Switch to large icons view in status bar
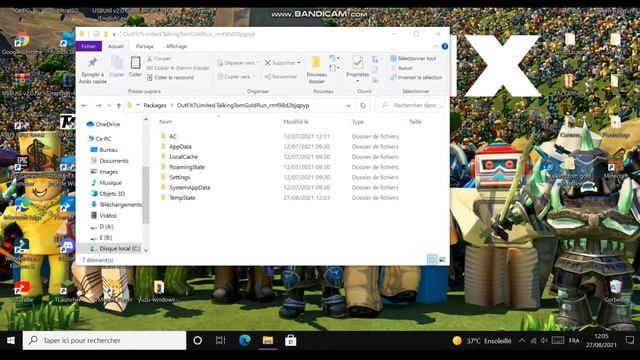The image size is (640, 360). 442,259
